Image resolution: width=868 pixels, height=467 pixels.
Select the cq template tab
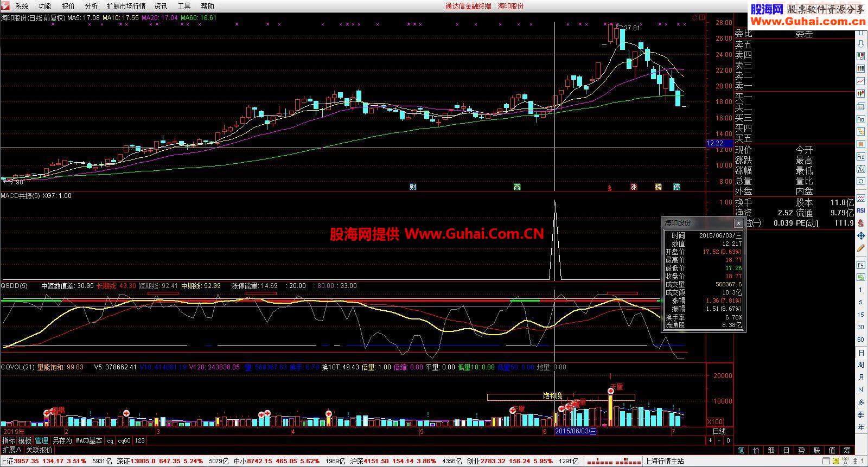[x=110, y=440]
